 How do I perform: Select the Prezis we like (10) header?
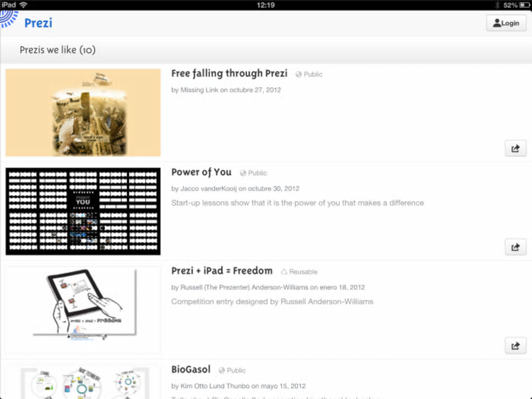click(58, 50)
